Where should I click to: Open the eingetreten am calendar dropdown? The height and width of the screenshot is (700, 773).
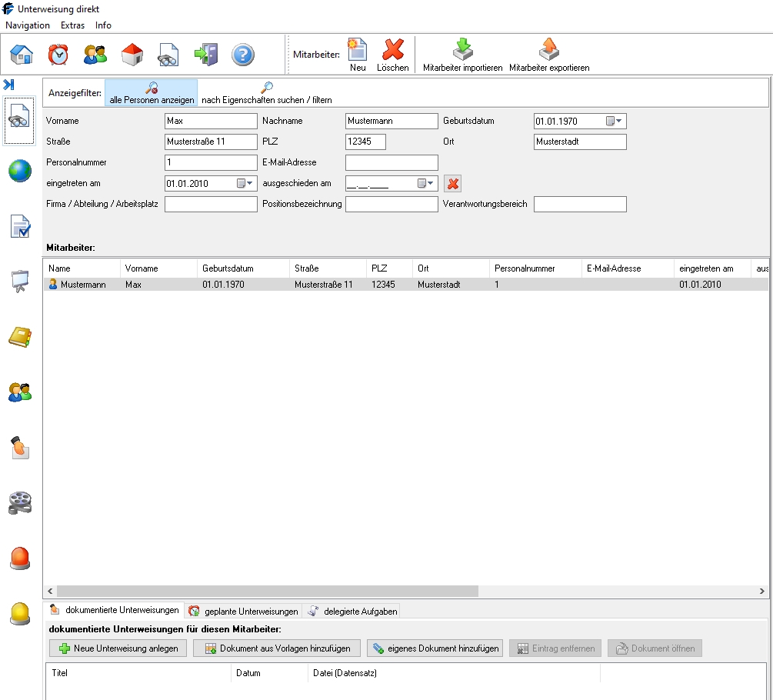[x=245, y=183]
